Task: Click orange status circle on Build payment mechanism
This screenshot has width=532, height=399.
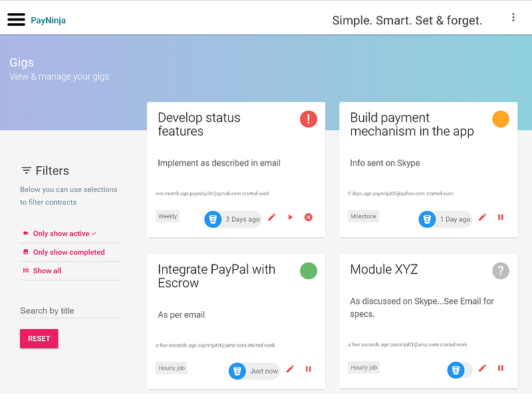Action: [501, 119]
